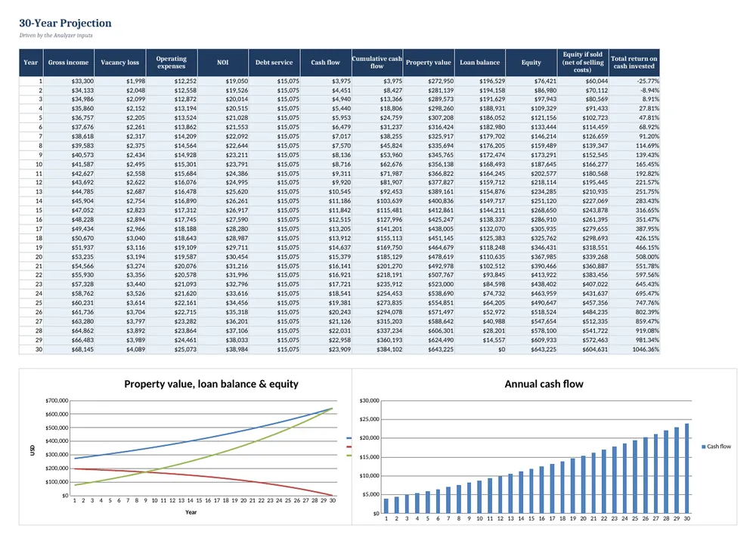The image size is (756, 544).
Task: Select the $8,716 cash flow cell
Action: 325,164
